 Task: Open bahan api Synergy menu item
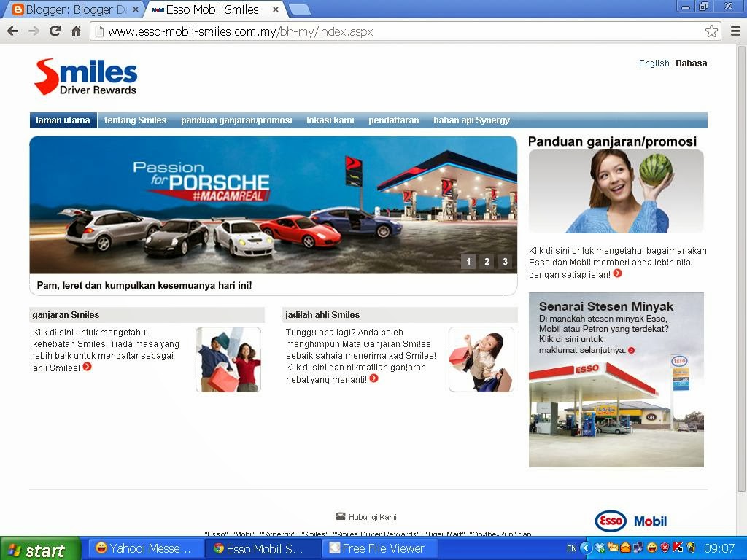pos(472,120)
